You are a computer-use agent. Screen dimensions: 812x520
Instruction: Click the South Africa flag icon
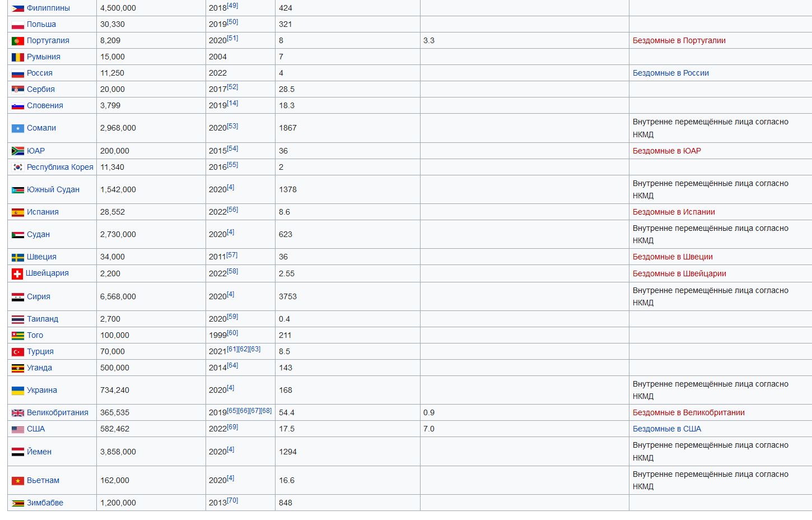tap(18, 151)
